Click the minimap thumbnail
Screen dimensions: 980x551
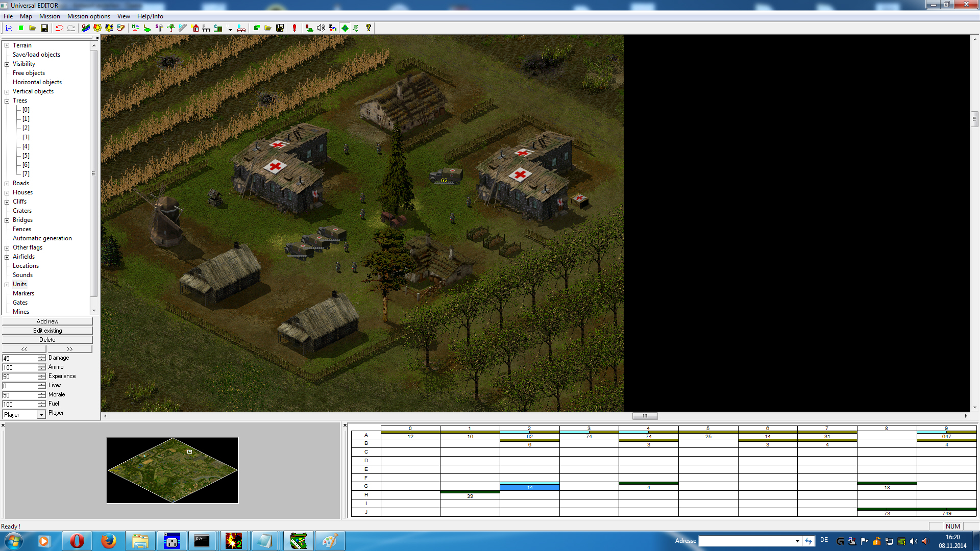[x=173, y=470]
